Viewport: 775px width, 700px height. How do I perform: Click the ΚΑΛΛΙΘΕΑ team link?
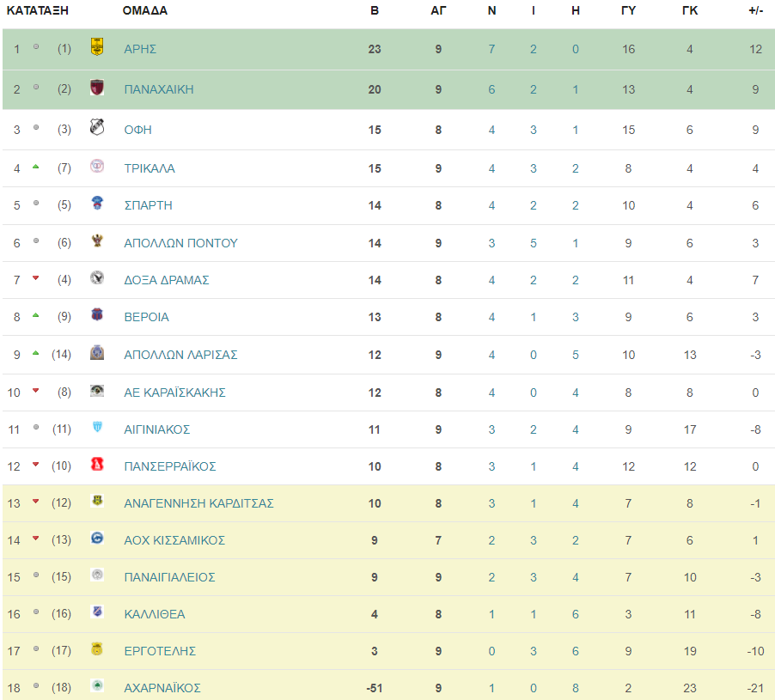pos(155,614)
